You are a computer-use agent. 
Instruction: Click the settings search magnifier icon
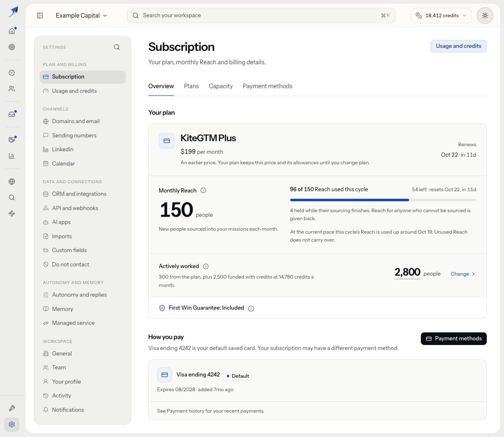pyautogui.click(x=117, y=47)
